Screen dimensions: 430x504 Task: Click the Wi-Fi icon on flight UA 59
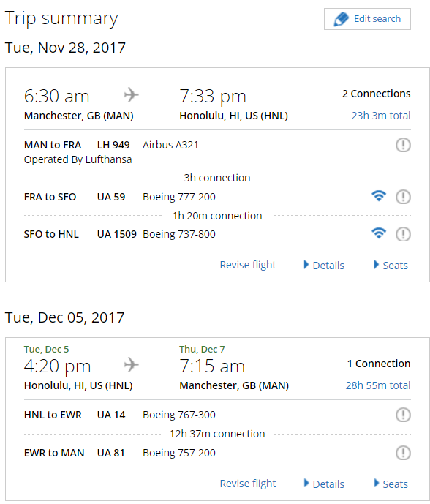379,195
